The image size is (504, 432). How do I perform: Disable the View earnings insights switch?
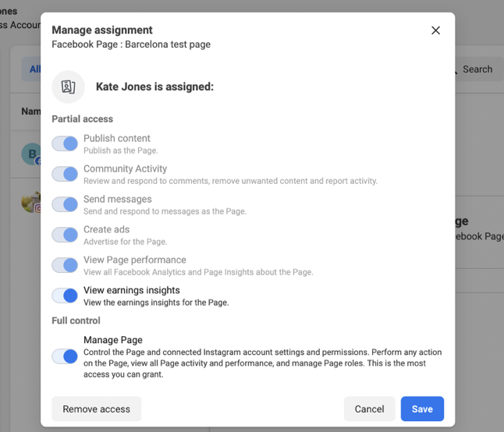point(65,296)
